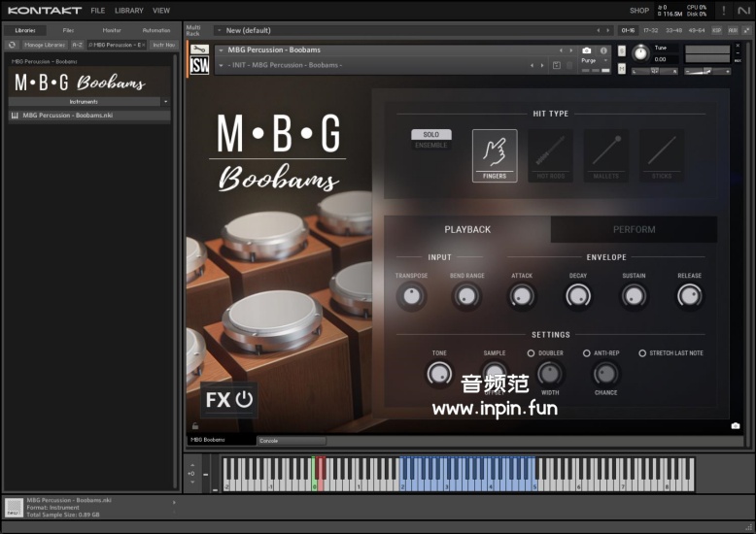Enable Stretch Last Note
The width and height of the screenshot is (756, 534).
(642, 353)
